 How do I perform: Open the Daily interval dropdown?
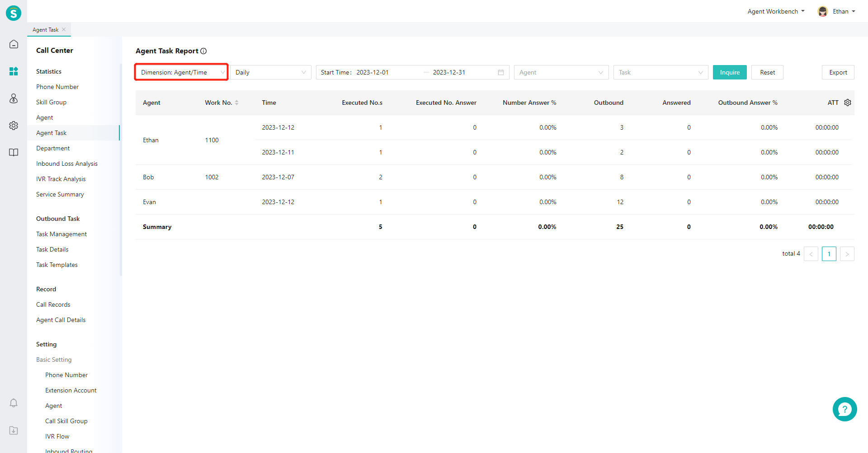click(x=270, y=72)
